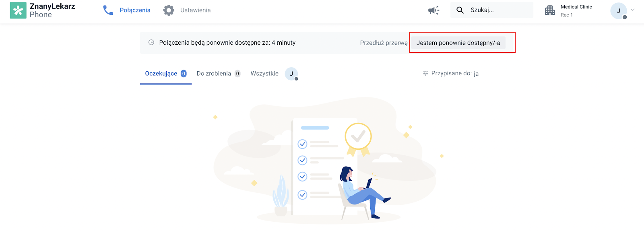Click the phone handset icon
The height and width of the screenshot is (231, 644).
[108, 10]
